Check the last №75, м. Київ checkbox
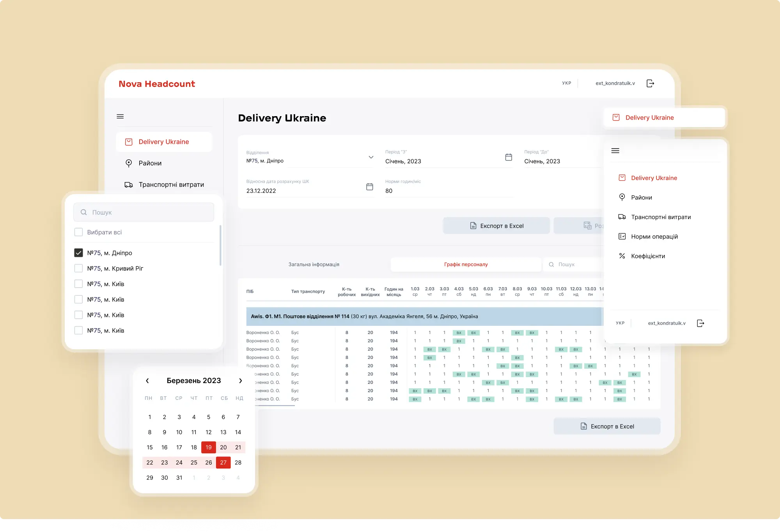Image resolution: width=780 pixels, height=532 pixels. pyautogui.click(x=78, y=331)
